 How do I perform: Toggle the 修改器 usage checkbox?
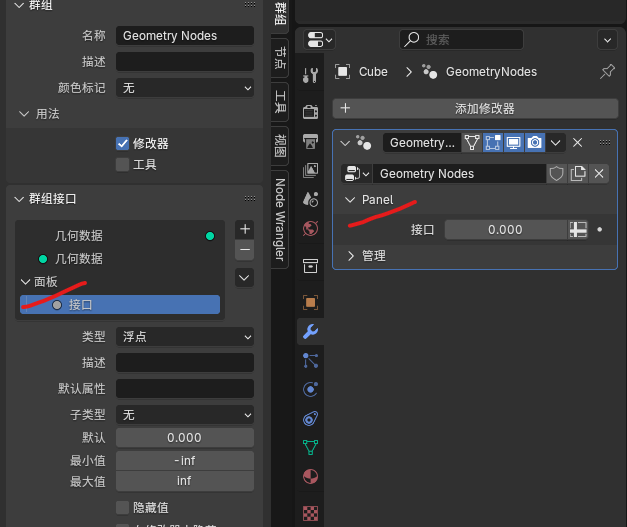122,144
